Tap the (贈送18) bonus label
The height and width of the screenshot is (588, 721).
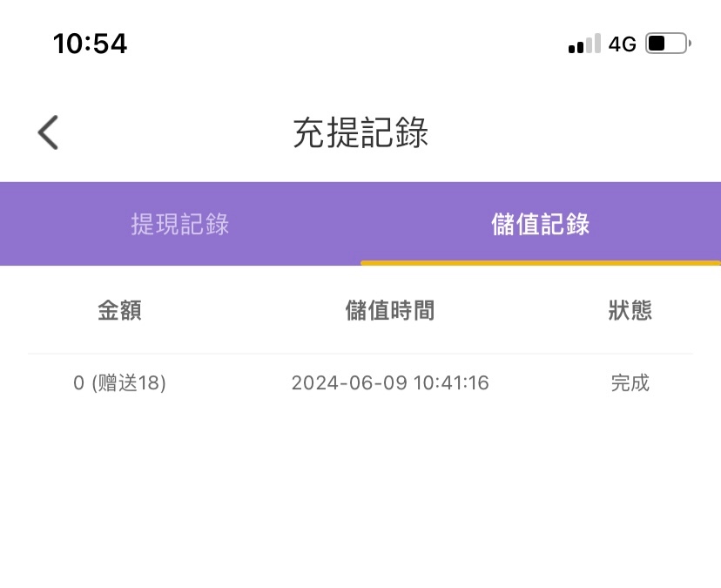coord(129,383)
